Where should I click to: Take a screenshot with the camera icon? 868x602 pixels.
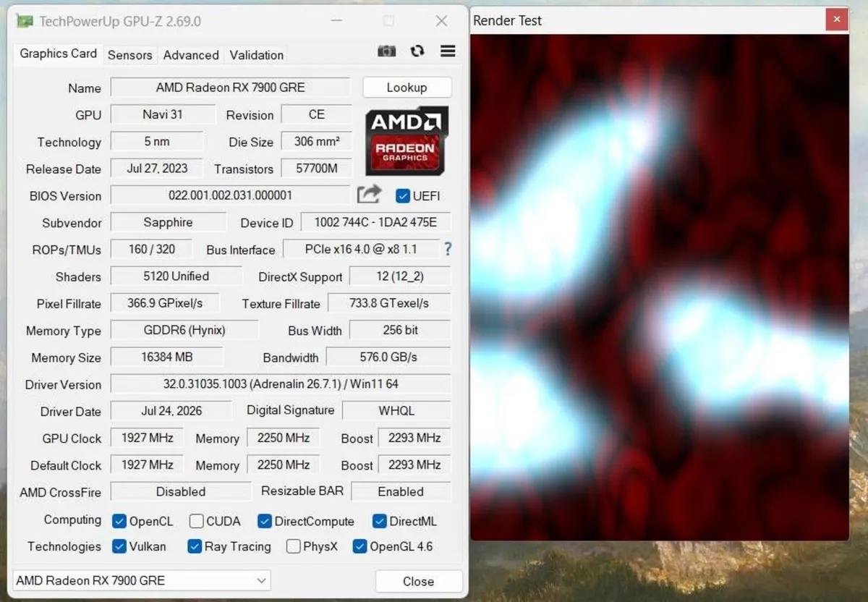point(387,51)
